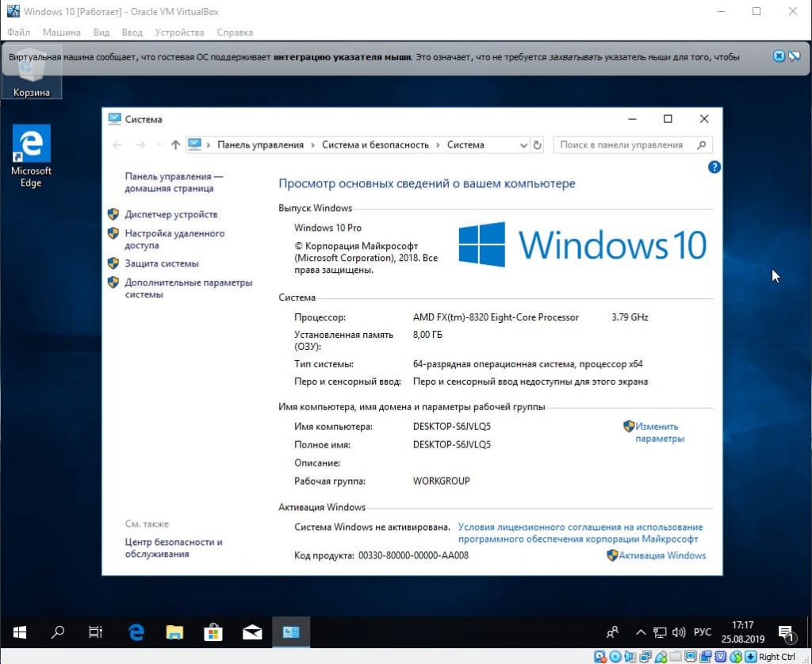Launch File Explorer from taskbar
Viewport: 812px width, 664px height.
[174, 632]
